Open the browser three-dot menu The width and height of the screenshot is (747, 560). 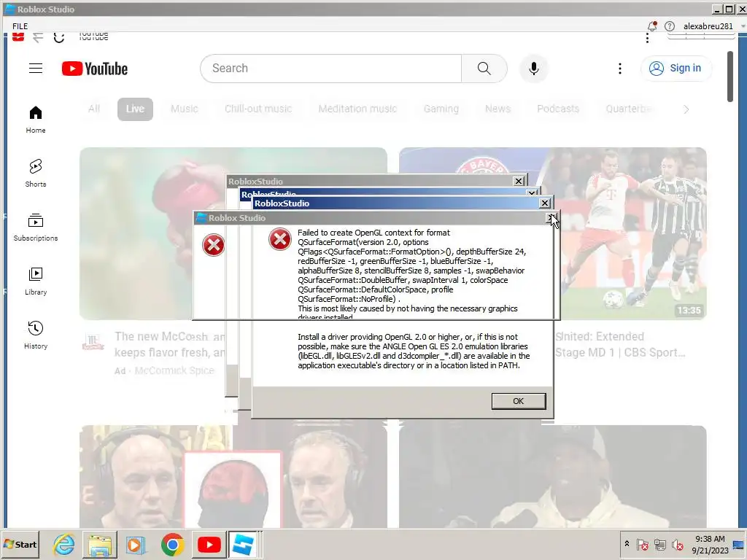[x=647, y=38]
